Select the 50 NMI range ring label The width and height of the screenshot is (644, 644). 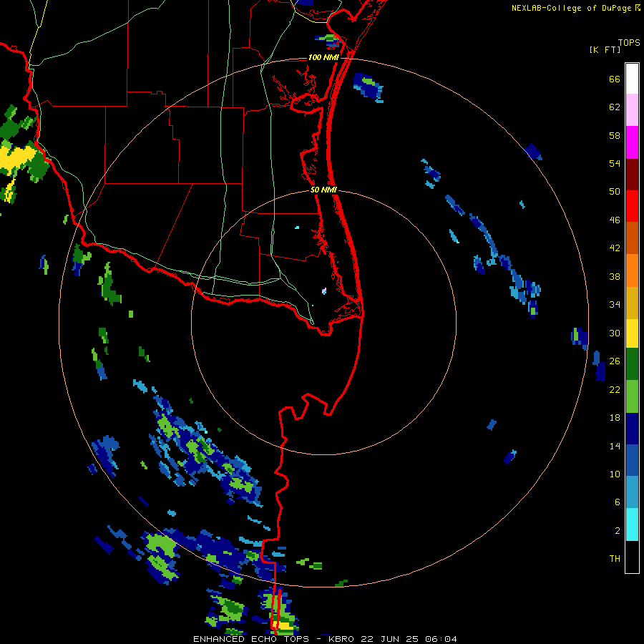[x=323, y=190]
